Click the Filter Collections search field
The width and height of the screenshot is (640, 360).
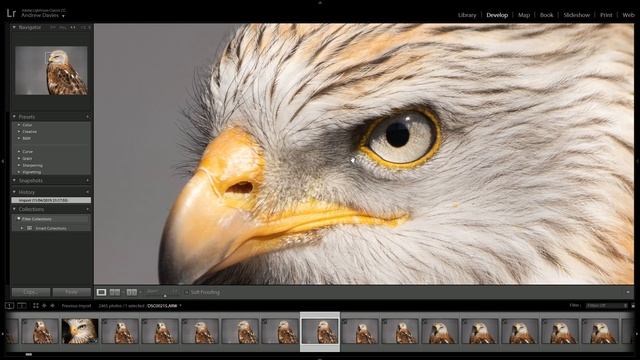tap(52, 219)
